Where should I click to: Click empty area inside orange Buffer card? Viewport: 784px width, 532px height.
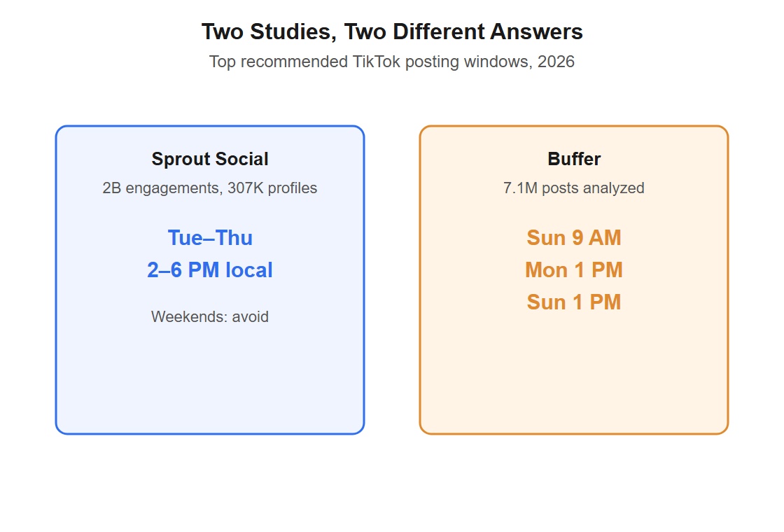pyautogui.click(x=574, y=375)
